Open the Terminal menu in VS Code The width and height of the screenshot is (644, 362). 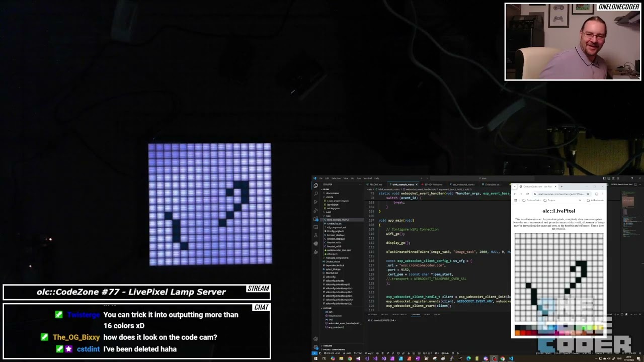368,178
